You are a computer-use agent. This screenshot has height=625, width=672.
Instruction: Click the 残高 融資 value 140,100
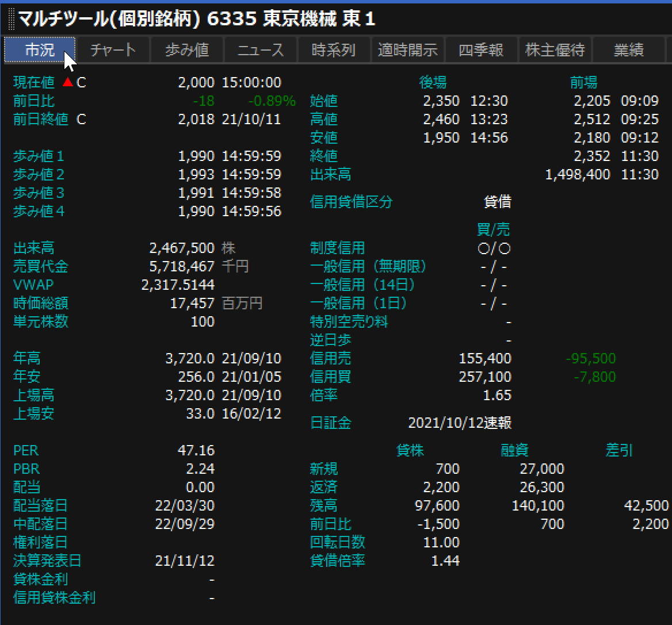pos(538,505)
